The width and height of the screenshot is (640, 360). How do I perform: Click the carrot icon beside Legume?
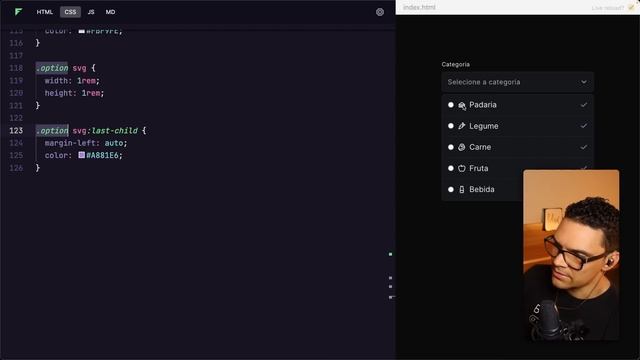(462, 126)
